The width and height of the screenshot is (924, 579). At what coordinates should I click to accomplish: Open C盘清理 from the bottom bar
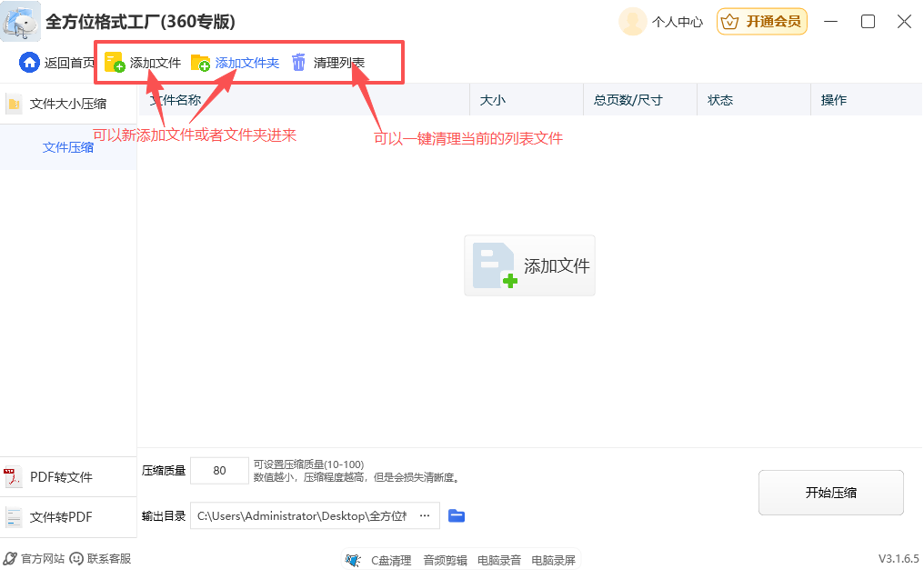click(x=391, y=560)
